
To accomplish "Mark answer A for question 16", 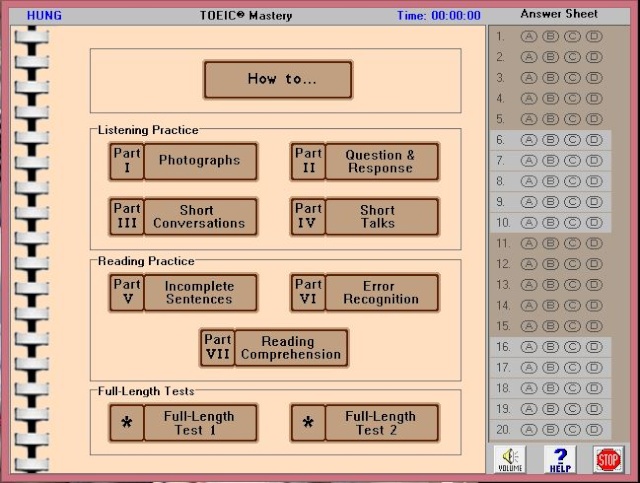I will (529, 347).
